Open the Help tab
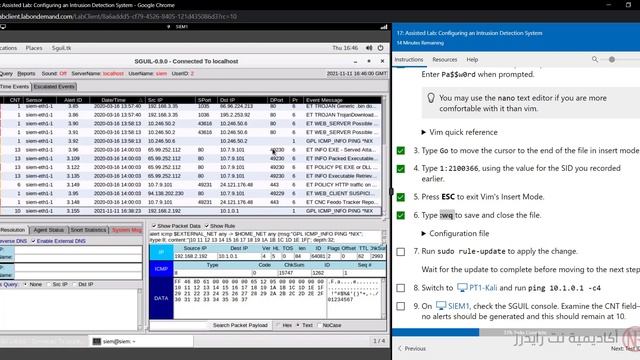 (472, 60)
